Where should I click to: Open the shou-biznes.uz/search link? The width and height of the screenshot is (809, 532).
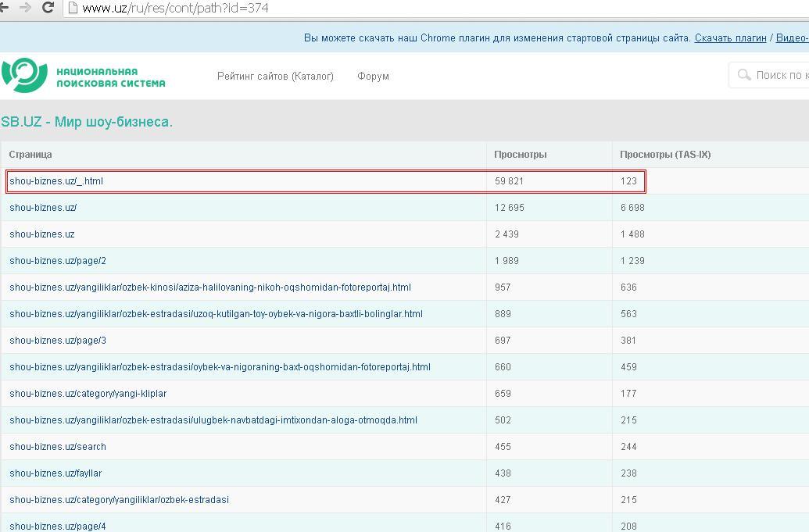[58, 447]
